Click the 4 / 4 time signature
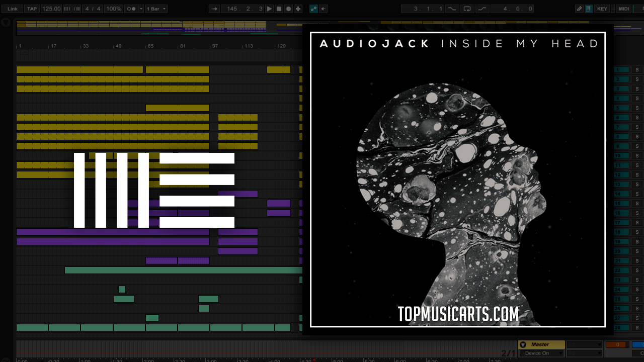644x362 pixels. (x=93, y=9)
